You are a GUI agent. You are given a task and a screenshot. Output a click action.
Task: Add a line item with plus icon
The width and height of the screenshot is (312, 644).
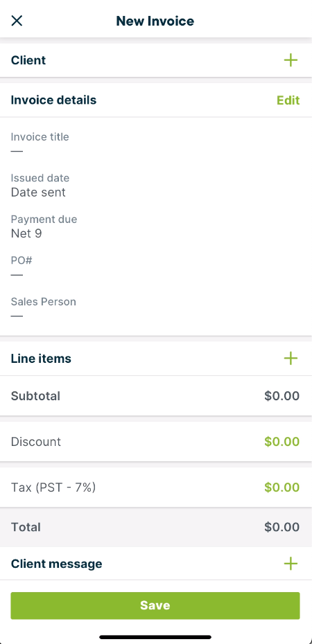coord(291,358)
